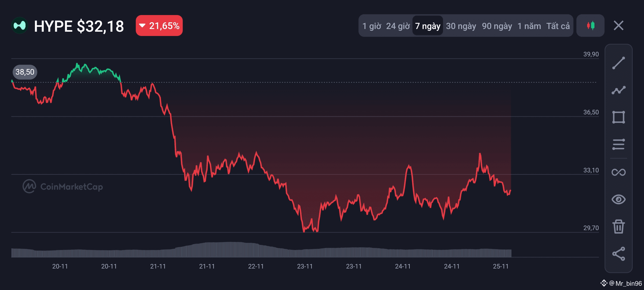This screenshot has height=290, width=644.
Task: Select the rectangle drawing tool
Action: point(619,117)
